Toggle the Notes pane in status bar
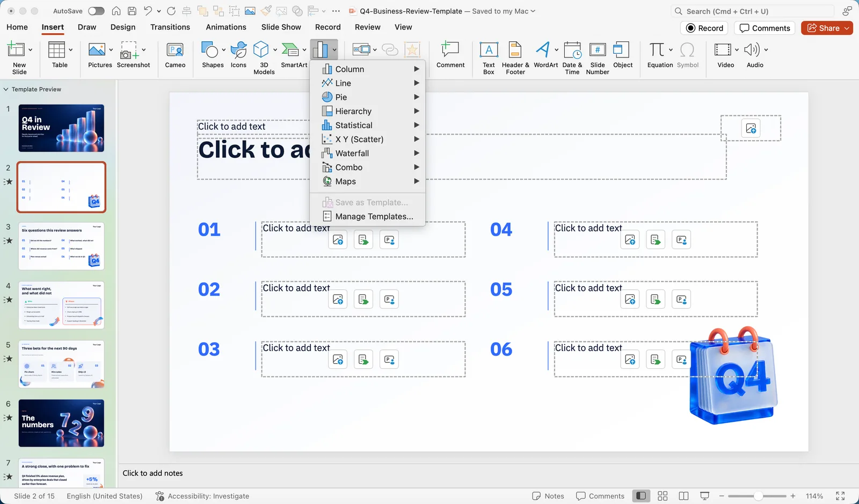Image resolution: width=859 pixels, height=504 pixels. [x=548, y=496]
